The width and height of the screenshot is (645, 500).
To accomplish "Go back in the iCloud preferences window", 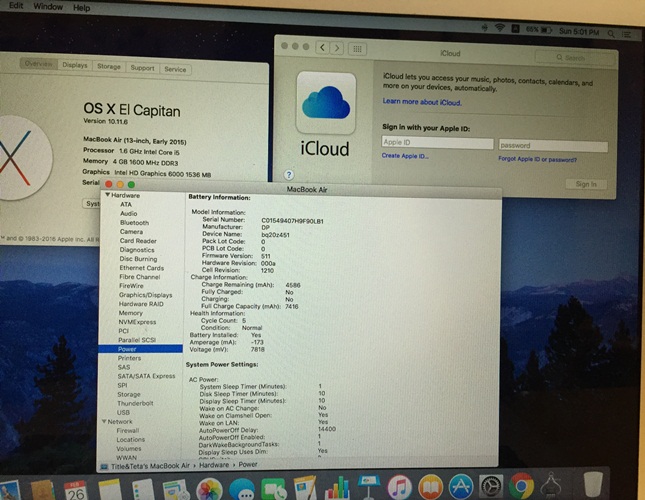I will tap(323, 48).
